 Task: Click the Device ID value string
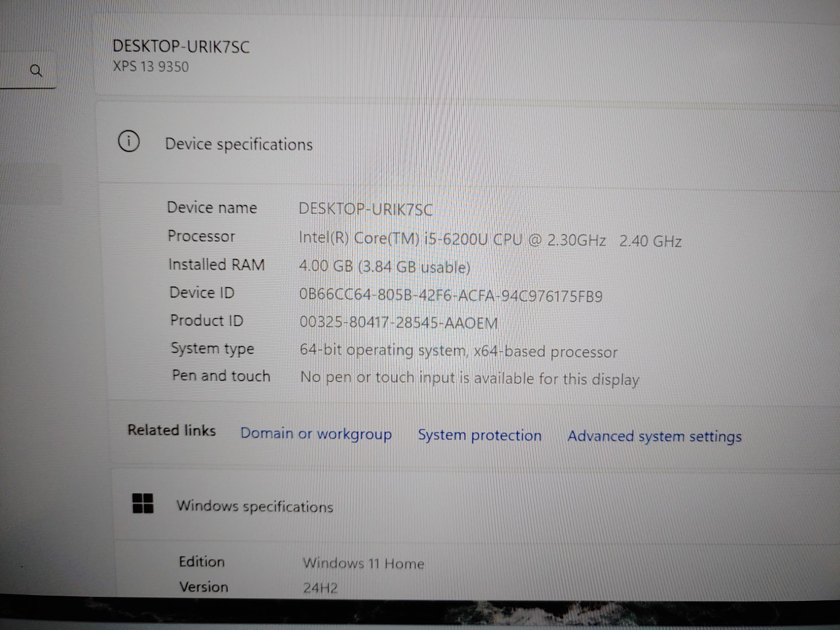tap(450, 295)
